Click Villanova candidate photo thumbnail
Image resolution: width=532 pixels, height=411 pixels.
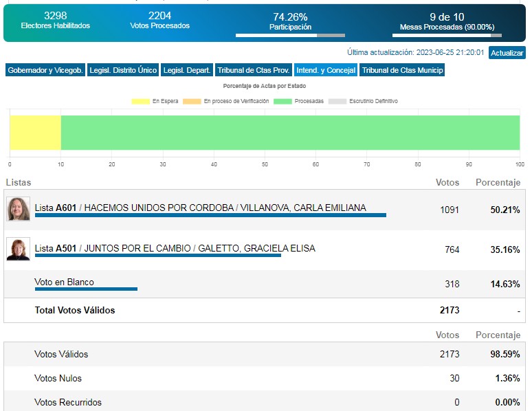pos(19,209)
